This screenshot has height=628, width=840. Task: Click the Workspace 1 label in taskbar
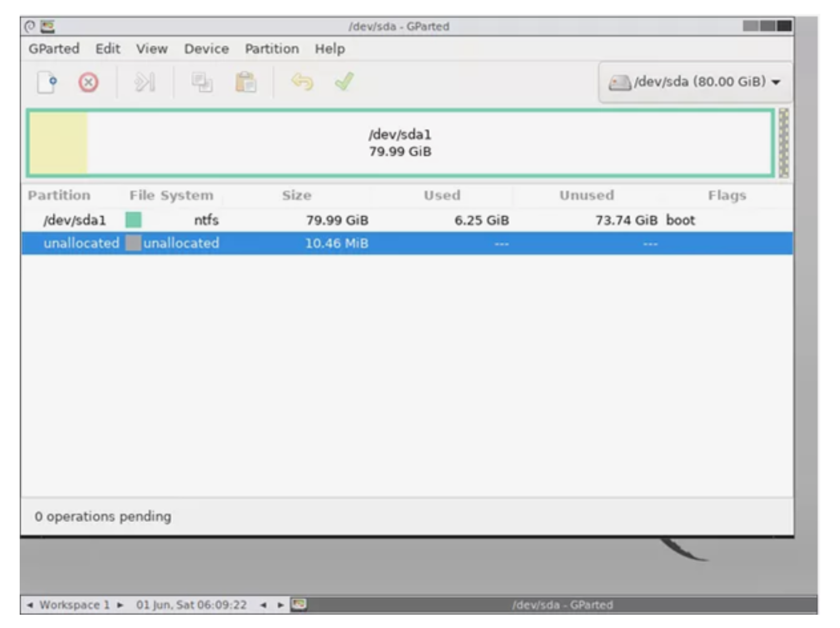(x=74, y=605)
